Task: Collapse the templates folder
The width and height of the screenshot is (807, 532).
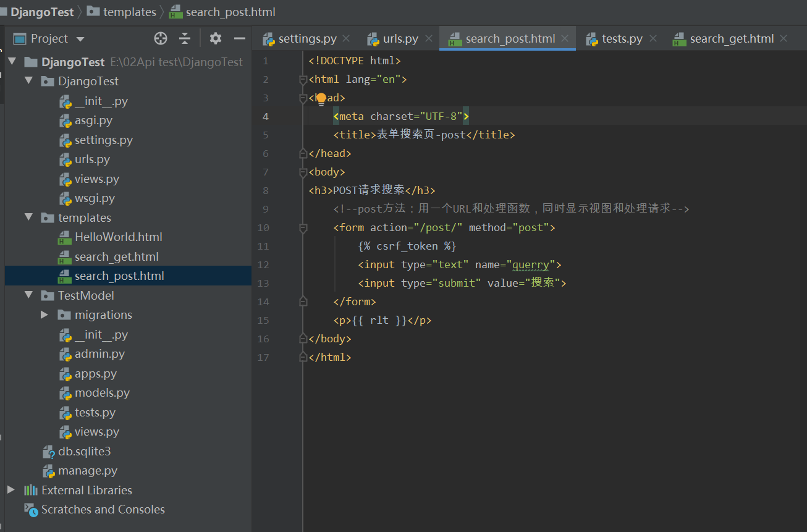Action: tap(28, 217)
